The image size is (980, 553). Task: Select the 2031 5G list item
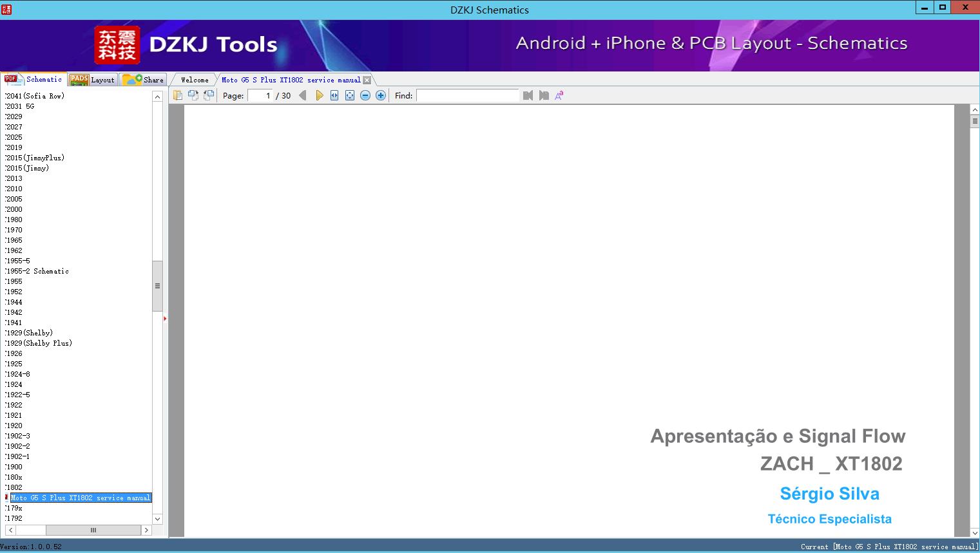coord(20,106)
